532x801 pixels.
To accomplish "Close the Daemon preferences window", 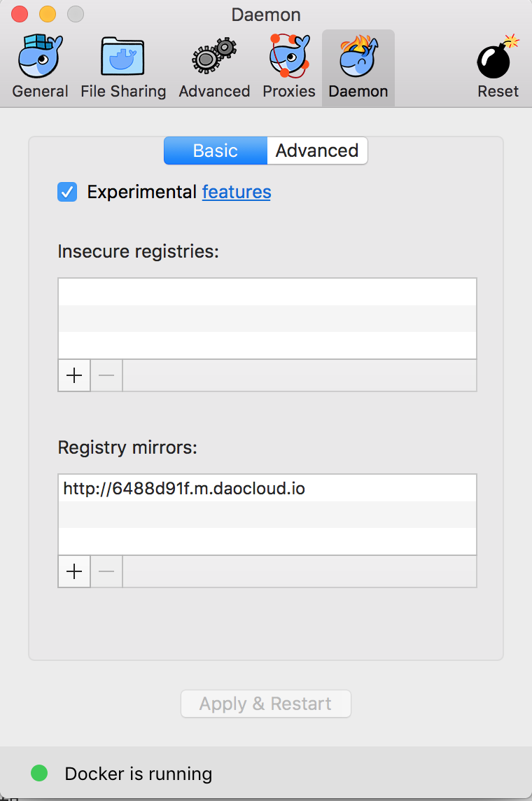I will [x=20, y=14].
